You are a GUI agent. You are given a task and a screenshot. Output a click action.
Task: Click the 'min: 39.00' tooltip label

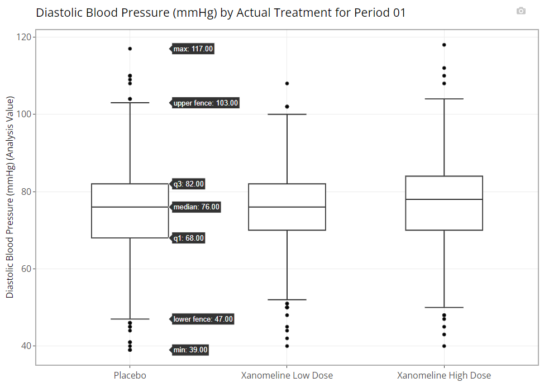(189, 350)
